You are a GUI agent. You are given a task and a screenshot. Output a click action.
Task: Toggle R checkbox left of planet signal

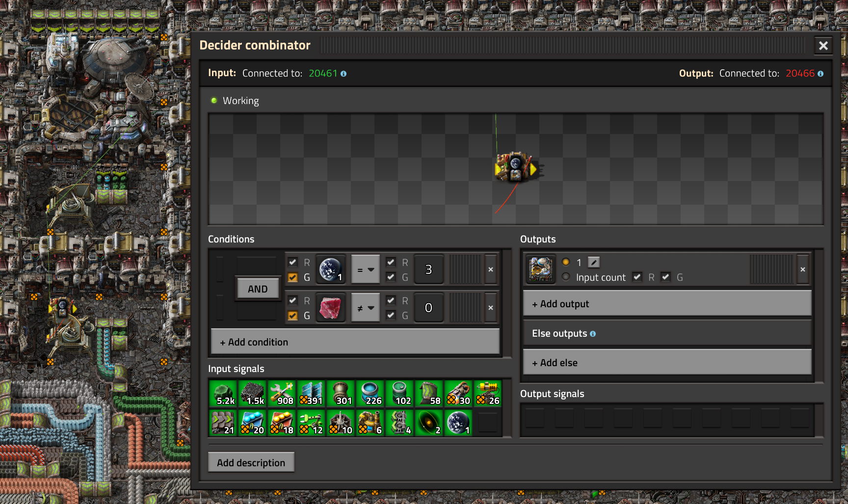point(293,262)
